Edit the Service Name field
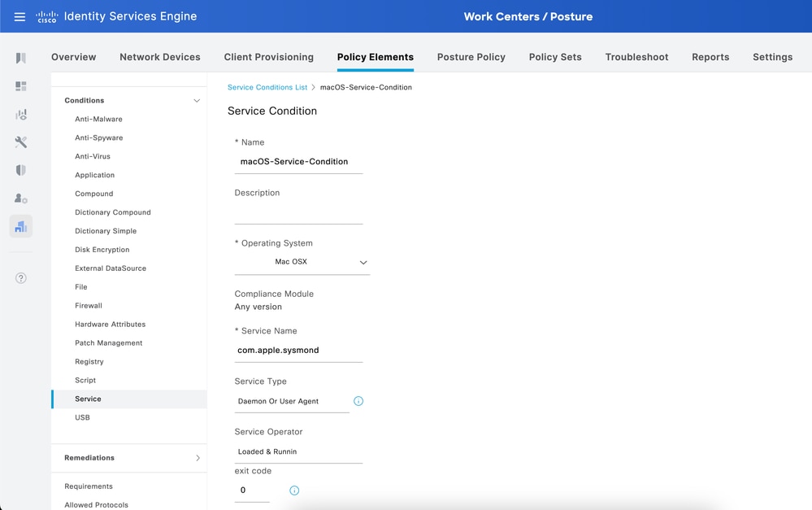 pos(299,351)
